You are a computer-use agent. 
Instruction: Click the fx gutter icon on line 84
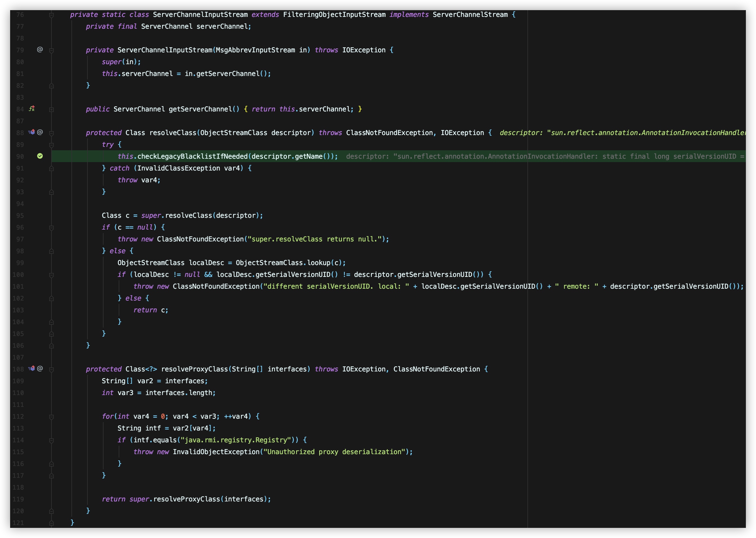click(x=32, y=109)
